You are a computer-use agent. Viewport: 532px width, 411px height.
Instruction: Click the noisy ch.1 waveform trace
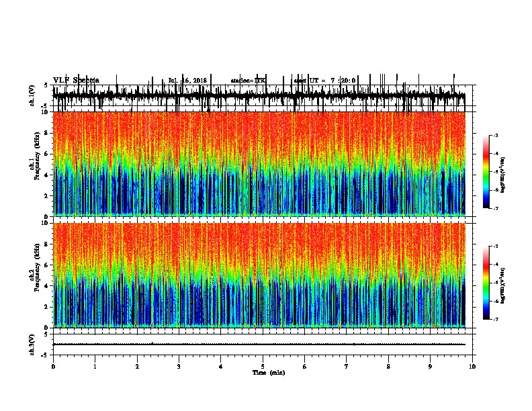coord(259,95)
